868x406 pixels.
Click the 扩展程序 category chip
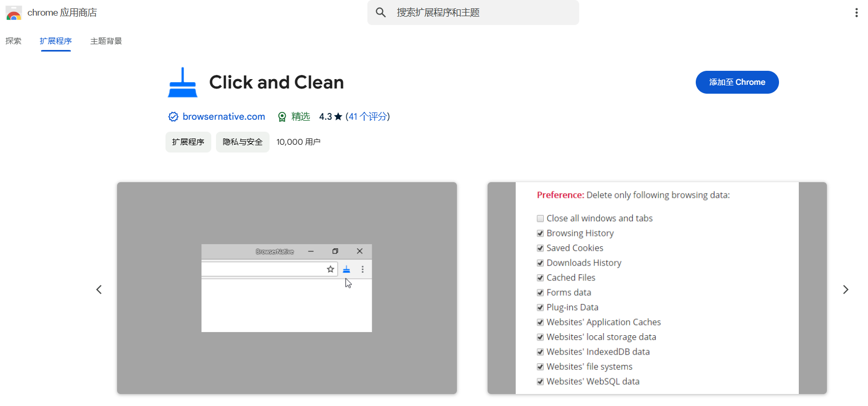(x=188, y=142)
